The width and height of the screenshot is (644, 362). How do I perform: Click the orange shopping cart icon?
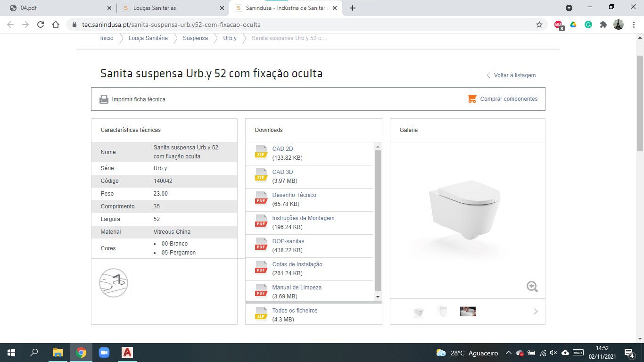pyautogui.click(x=472, y=99)
